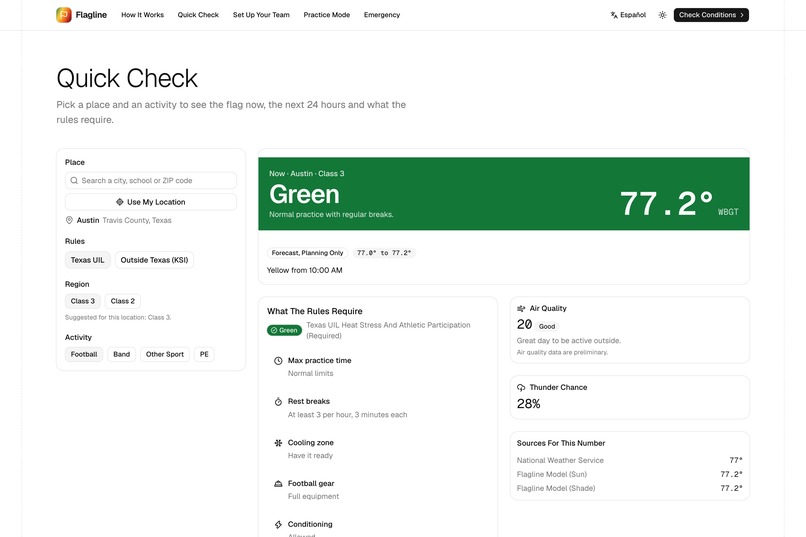The width and height of the screenshot is (806, 537).
Task: Click the Flagline Model (Shade) source row
Action: [630, 488]
